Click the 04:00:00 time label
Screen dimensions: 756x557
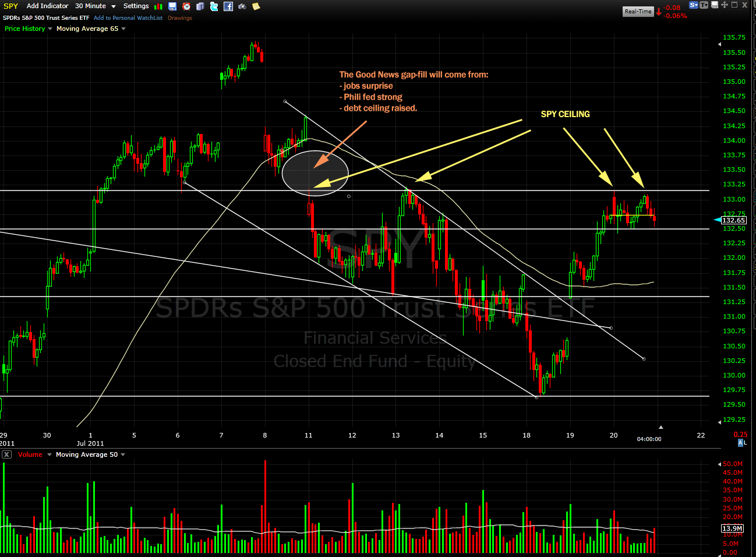pyautogui.click(x=649, y=439)
